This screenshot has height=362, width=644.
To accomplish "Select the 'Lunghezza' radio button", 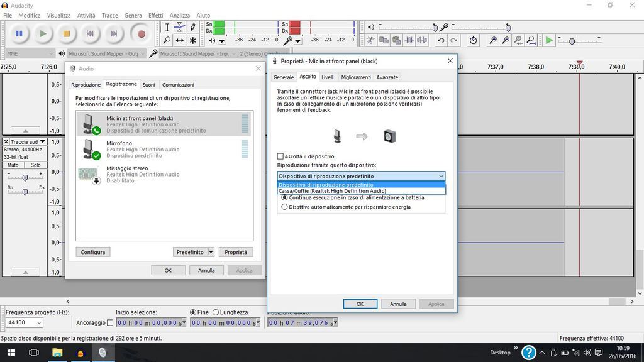I will pos(216,312).
